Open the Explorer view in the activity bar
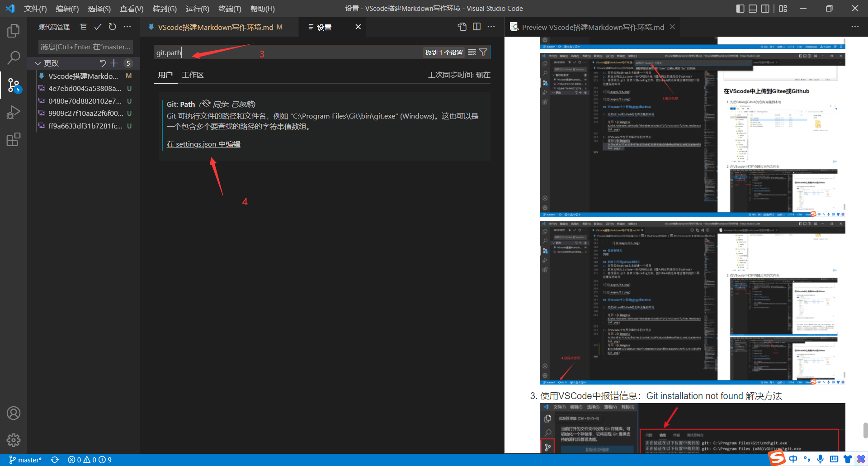This screenshot has width=868, height=466. click(14, 31)
